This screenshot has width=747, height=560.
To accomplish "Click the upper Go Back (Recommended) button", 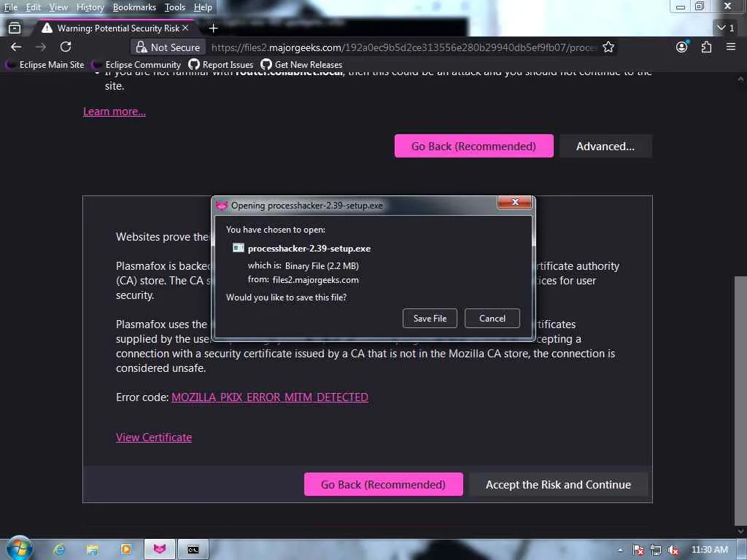I will coord(473,146).
